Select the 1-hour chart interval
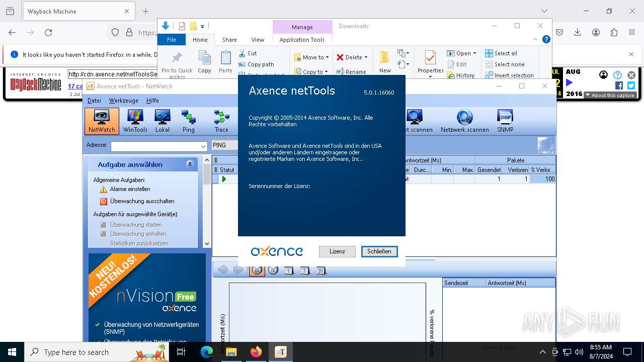Image resolution: width=644 pixels, height=362 pixels. pyautogui.click(x=273, y=270)
